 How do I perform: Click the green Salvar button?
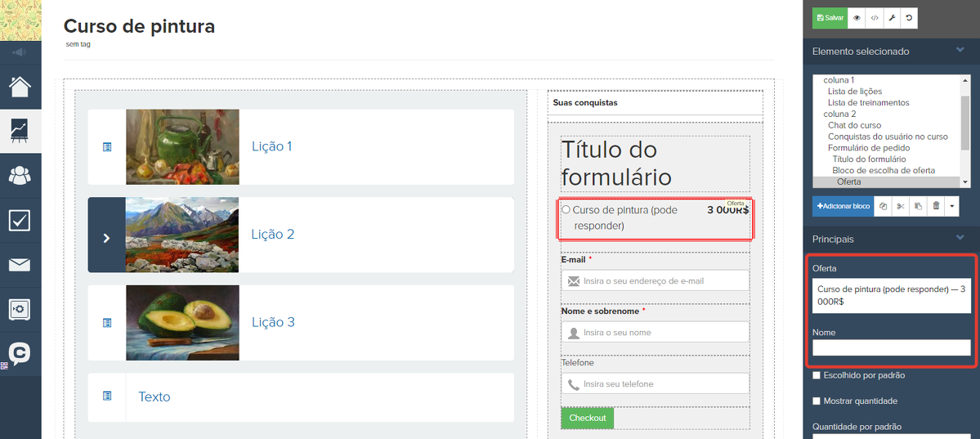830,17
